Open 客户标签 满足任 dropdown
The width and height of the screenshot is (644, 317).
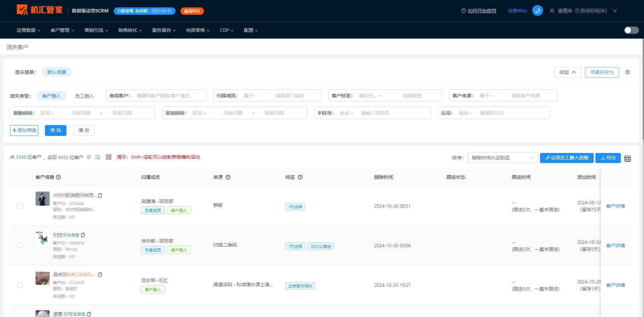pos(370,96)
